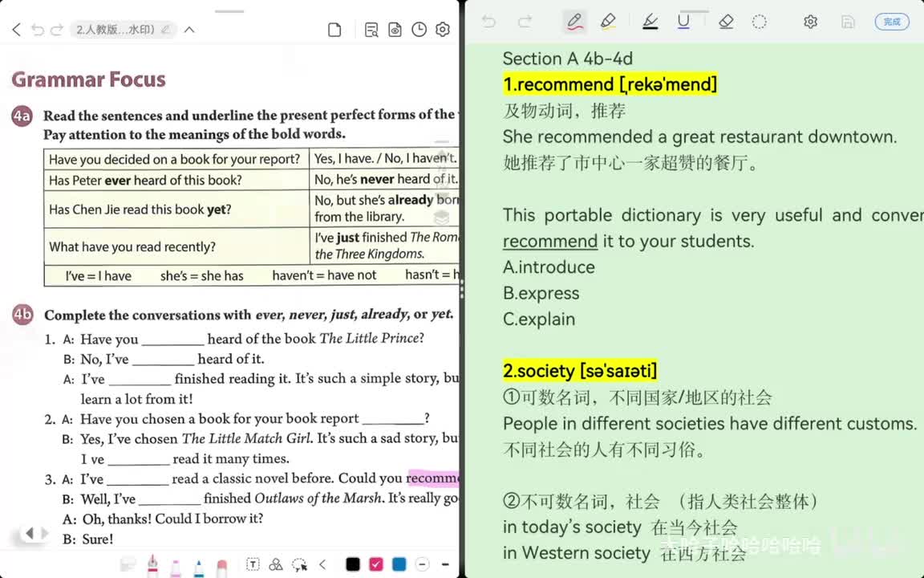
Task: Select the red fountain pen in bottom toolbar
Action: [x=152, y=564]
